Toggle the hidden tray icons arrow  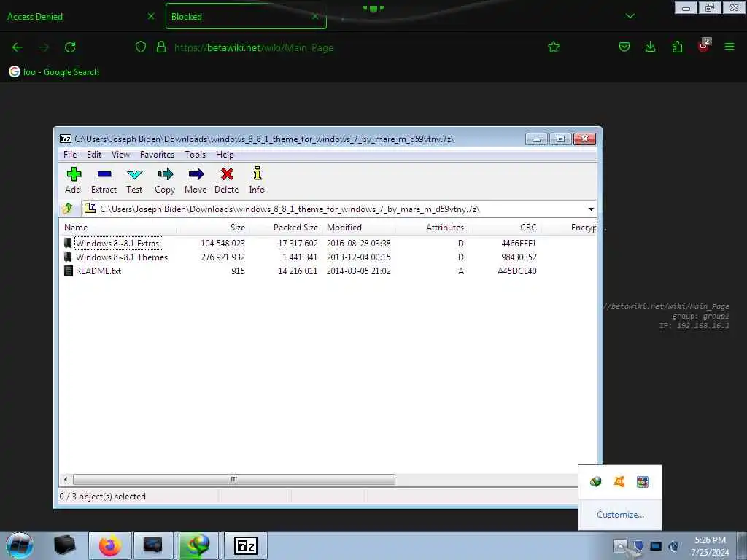[x=620, y=545]
